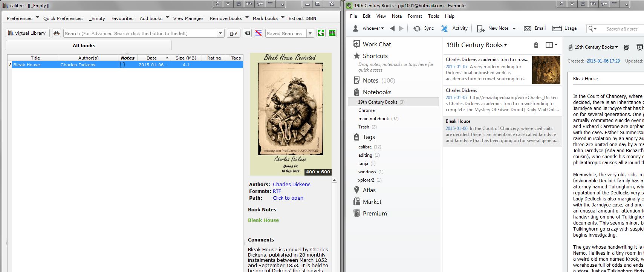Open the RTF format link
This screenshot has height=272, width=644.
277,191
